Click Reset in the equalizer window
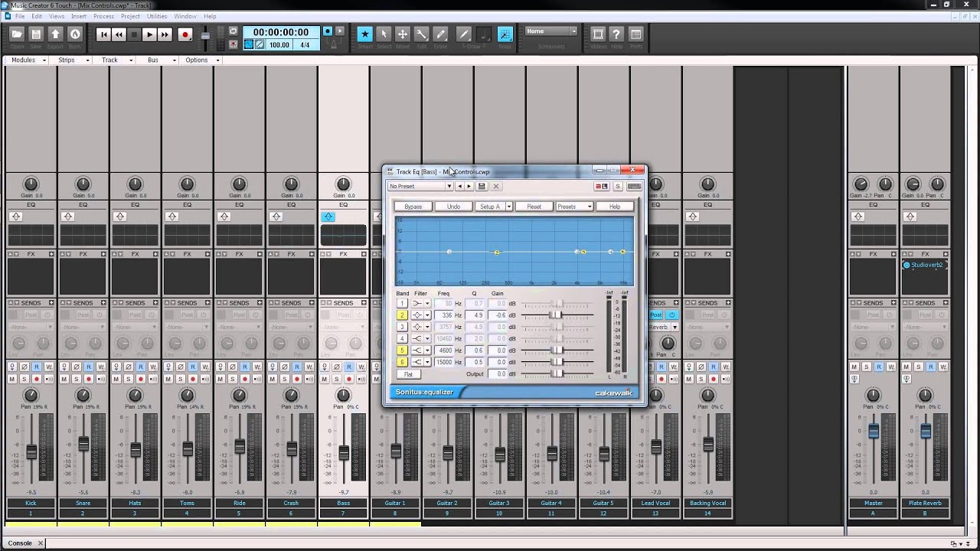Viewport: 980px width, 551px height. (534, 207)
